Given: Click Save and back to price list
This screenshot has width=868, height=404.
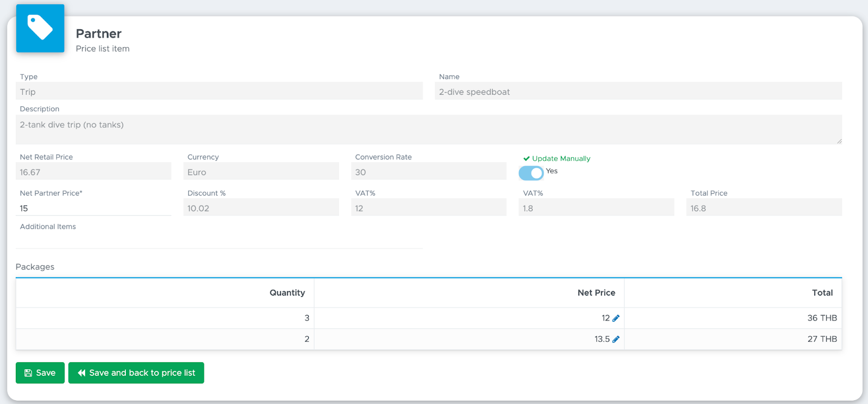Looking at the screenshot, I should [136, 373].
